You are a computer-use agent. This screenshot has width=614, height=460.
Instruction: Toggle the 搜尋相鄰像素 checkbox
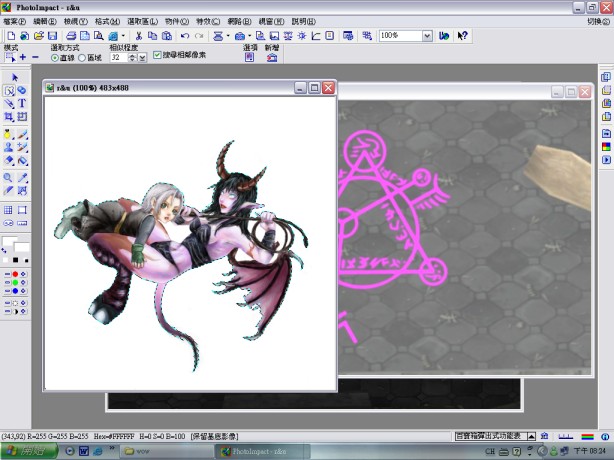(x=157, y=55)
